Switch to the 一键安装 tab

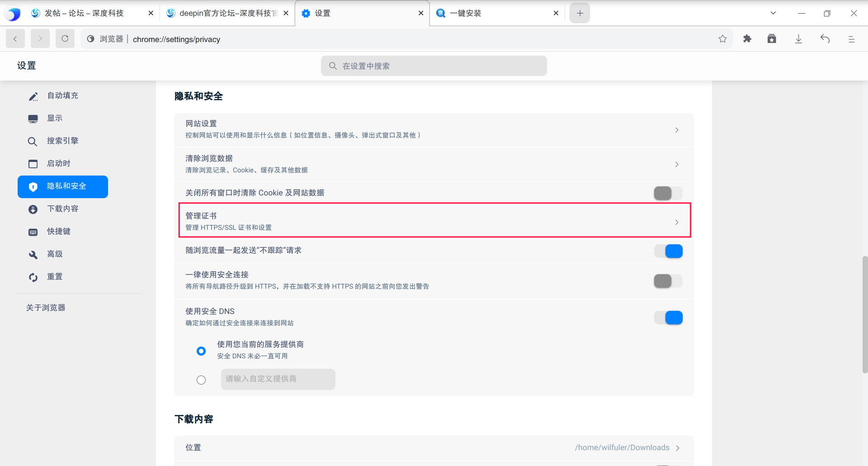coord(497,13)
